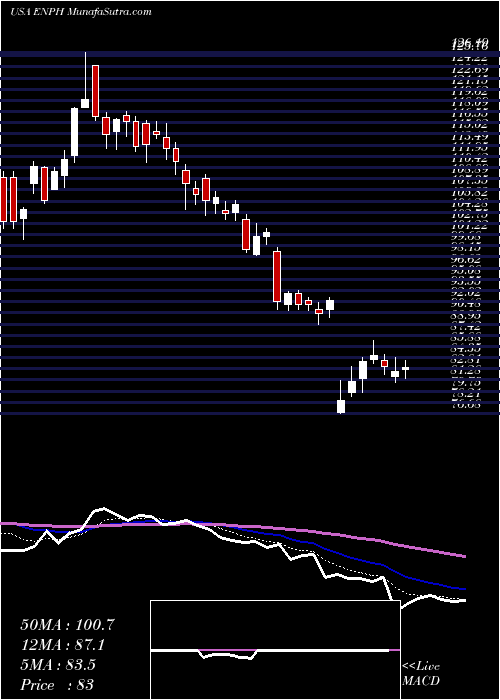Click the '<<Live MACD' label

[421, 674]
